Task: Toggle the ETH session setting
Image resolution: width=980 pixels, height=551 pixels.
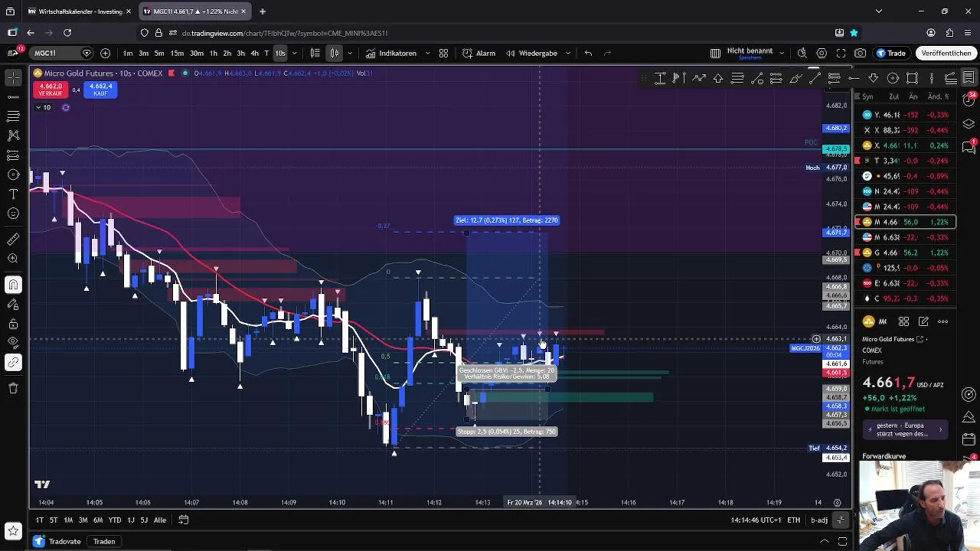Action: click(794, 520)
